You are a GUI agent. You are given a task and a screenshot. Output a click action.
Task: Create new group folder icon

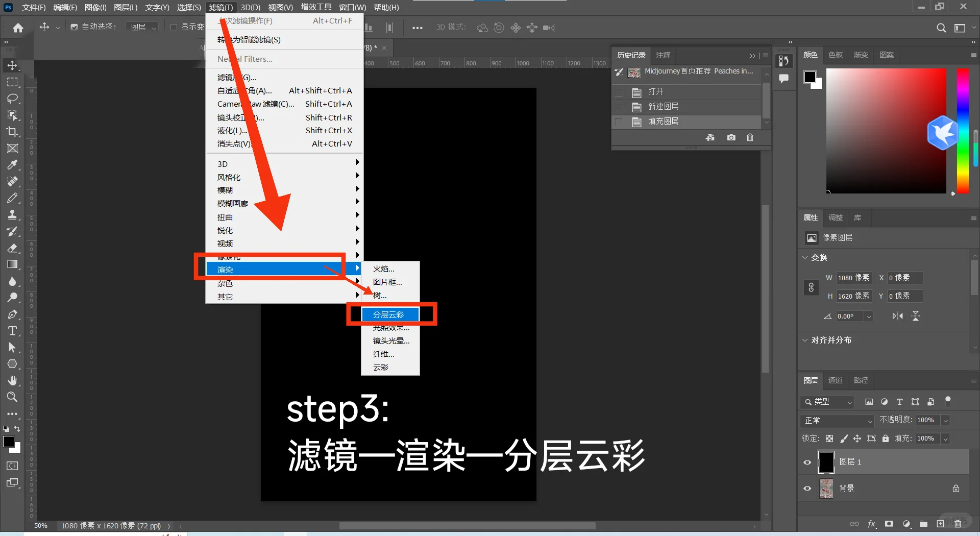pos(923,524)
